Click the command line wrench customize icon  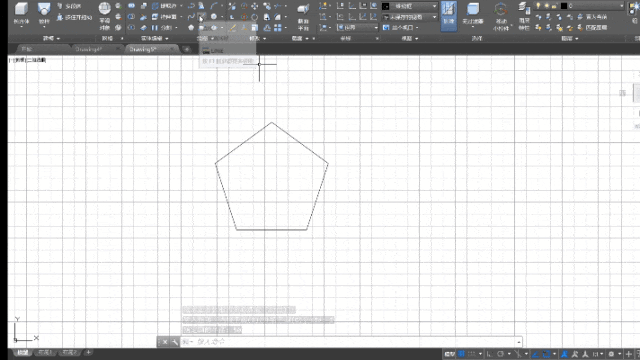[x=175, y=342]
